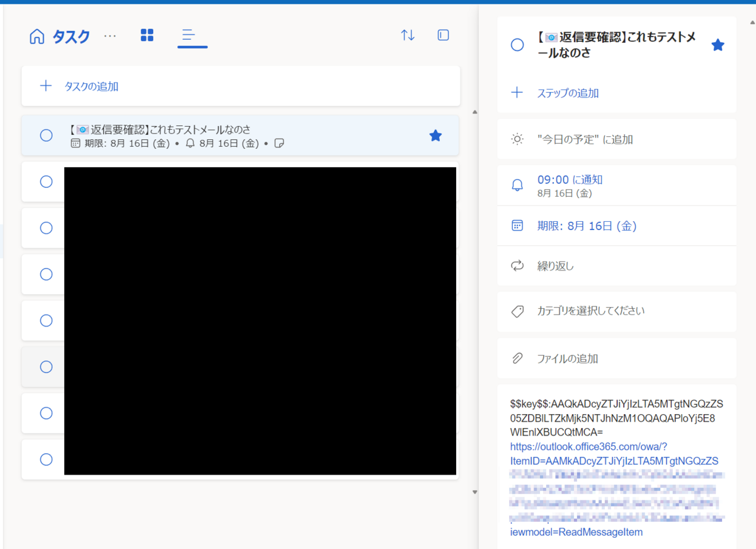Viewport: 756px width, 549px height.
Task: Click the plus icon for タスクの追加
Action: click(x=45, y=86)
